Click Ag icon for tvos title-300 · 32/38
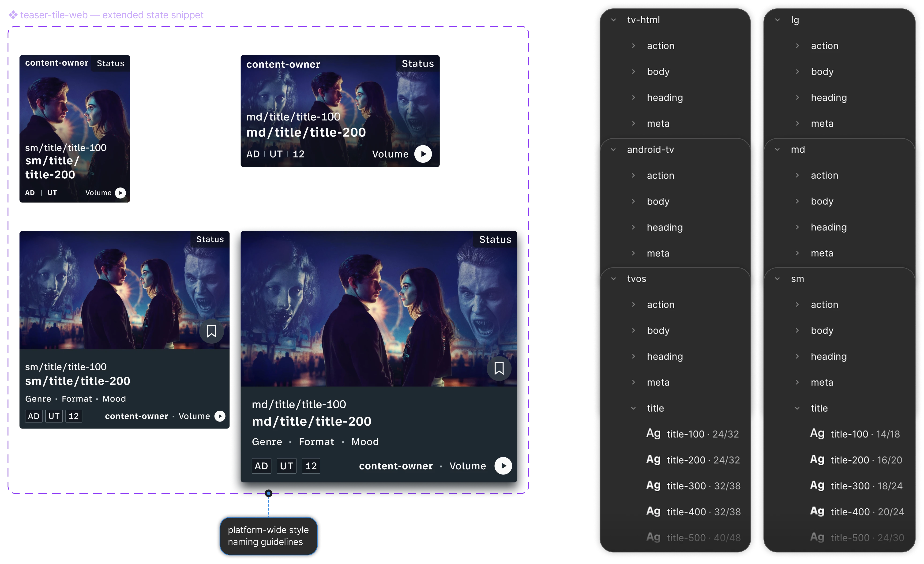Image resolution: width=924 pixels, height=564 pixels. point(654,485)
